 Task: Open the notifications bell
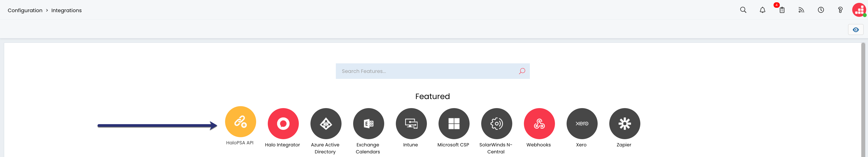[762, 10]
